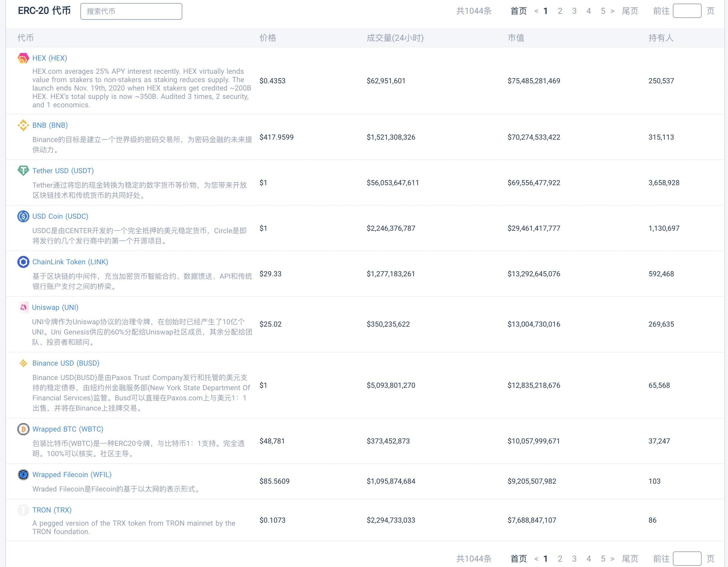Open TRON (TRX) token page
The height and width of the screenshot is (567, 728).
tap(52, 510)
